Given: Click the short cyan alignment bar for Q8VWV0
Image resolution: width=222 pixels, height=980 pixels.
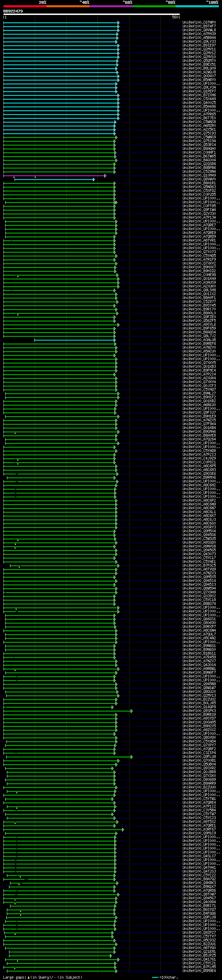Looking at the screenshot, I should point(54,179).
